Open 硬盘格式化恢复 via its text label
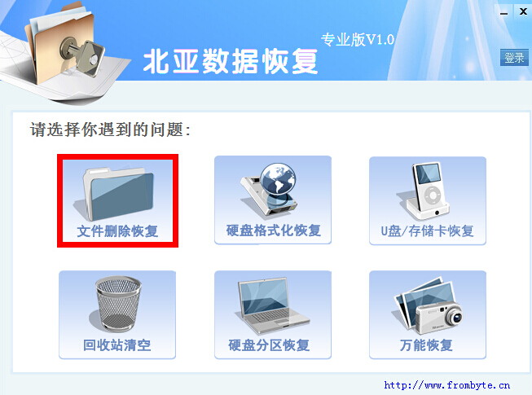This screenshot has height=395, width=532. (274, 230)
